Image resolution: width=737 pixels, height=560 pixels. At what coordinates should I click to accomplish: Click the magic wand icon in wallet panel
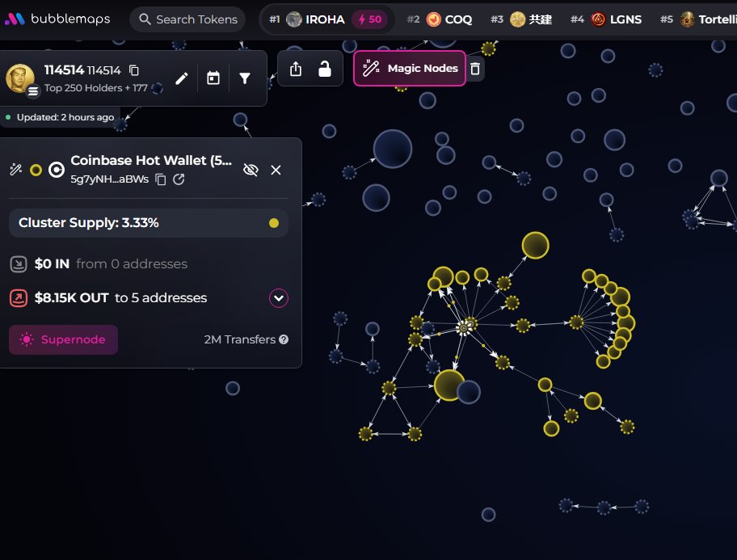coord(16,169)
